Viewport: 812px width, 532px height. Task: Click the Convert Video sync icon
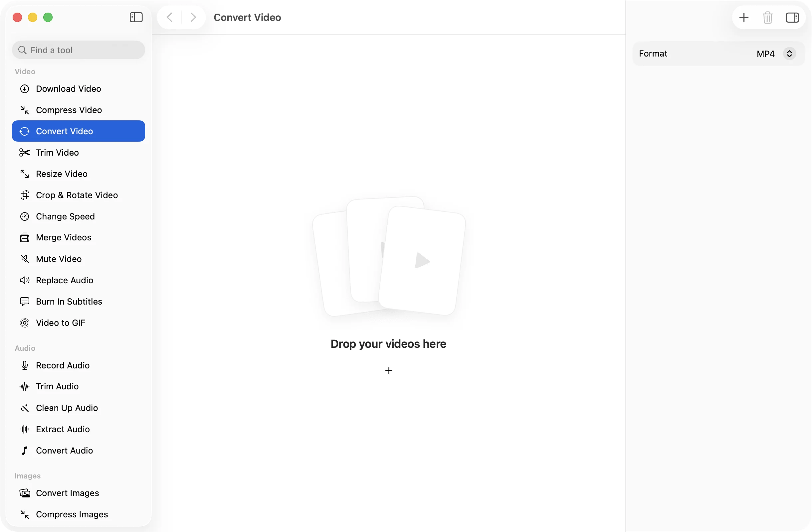tap(25, 131)
